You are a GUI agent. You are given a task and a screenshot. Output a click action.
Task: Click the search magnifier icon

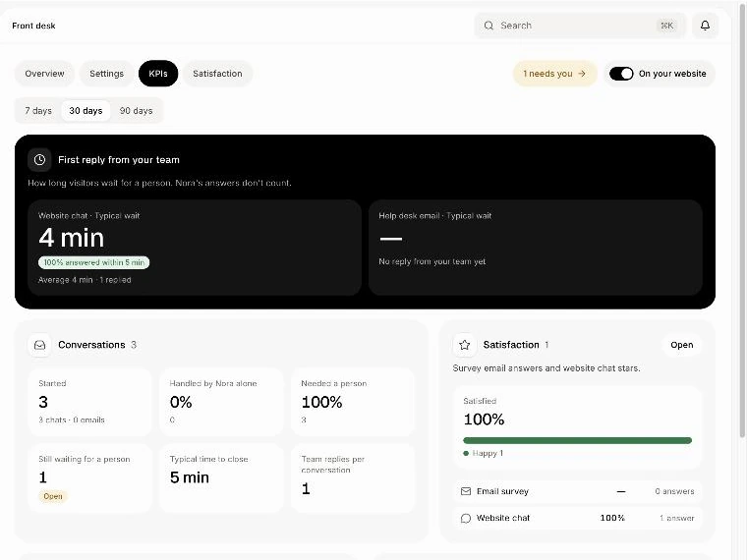pos(488,26)
